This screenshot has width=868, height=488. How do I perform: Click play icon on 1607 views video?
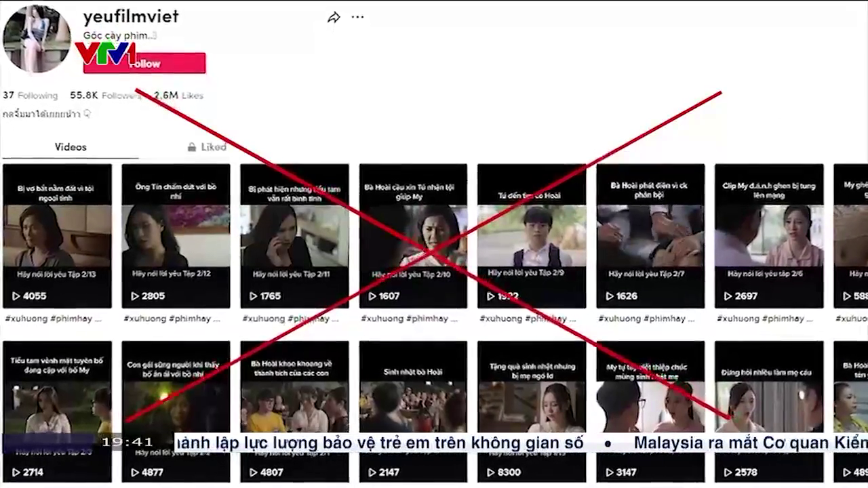pyautogui.click(x=372, y=296)
